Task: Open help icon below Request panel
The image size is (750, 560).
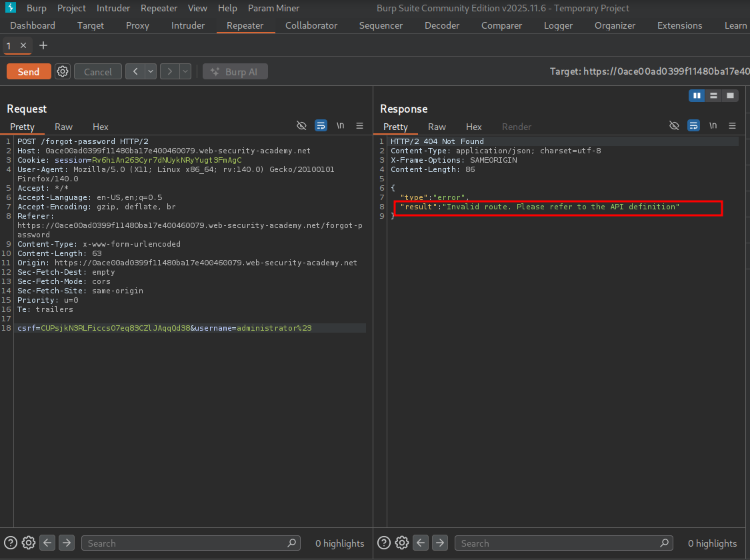Action: [11, 543]
